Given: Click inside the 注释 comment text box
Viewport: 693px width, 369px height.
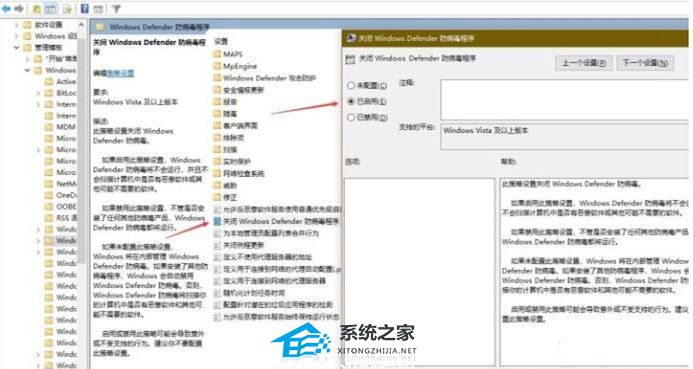Looking at the screenshot, I should coord(565,100).
